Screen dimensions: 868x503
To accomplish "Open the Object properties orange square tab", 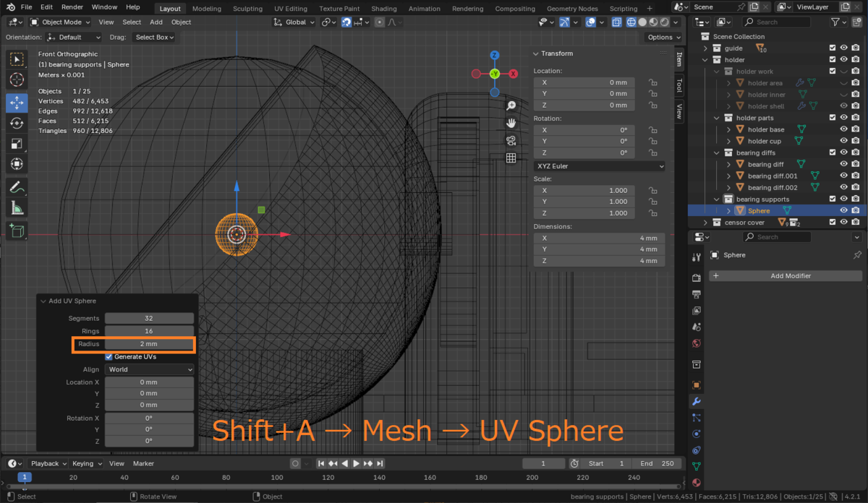I will (696, 385).
